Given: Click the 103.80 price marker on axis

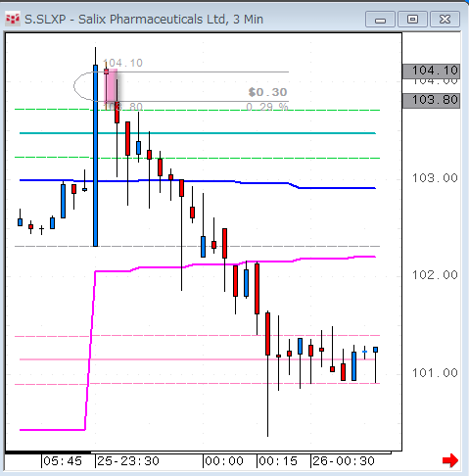Looking at the screenshot, I should click(x=432, y=100).
